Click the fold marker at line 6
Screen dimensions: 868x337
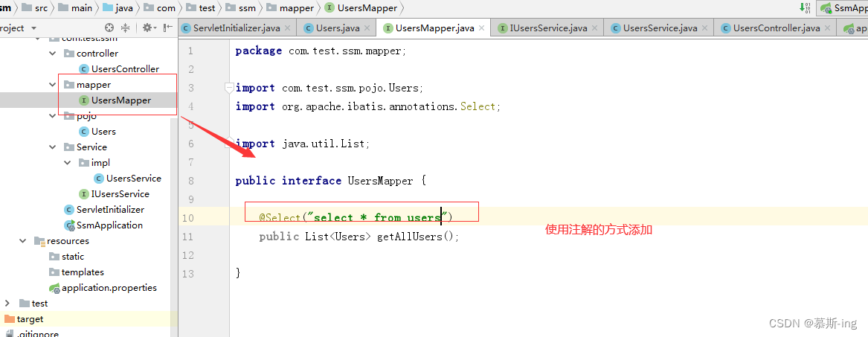tap(228, 144)
